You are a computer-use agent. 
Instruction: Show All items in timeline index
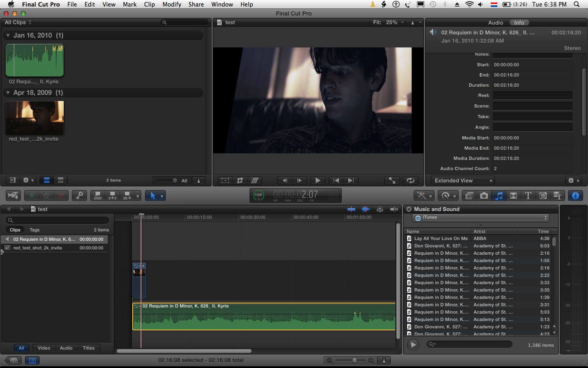(x=21, y=348)
